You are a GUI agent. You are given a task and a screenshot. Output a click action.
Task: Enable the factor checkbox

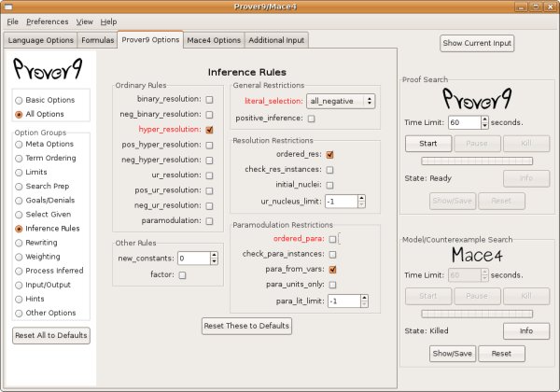182,275
